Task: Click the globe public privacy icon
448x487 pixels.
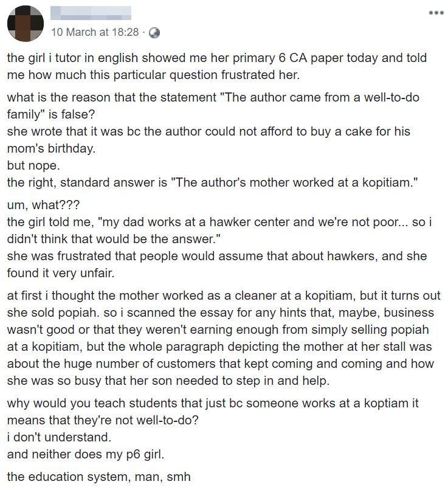Action: [154, 32]
